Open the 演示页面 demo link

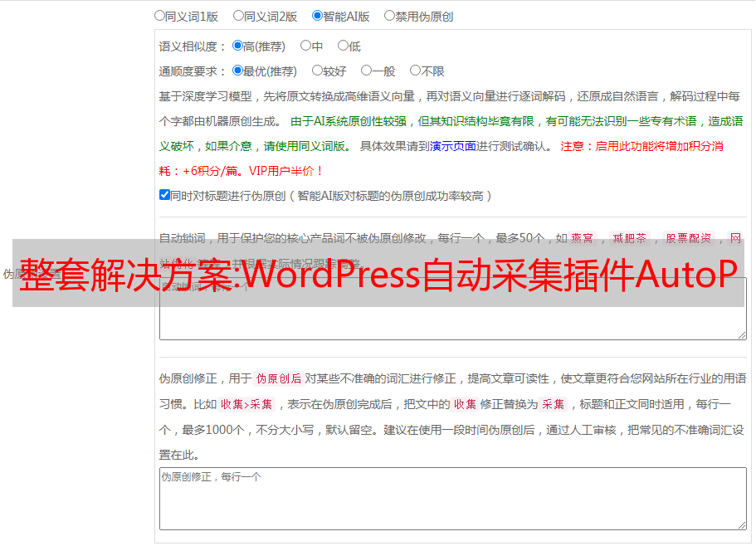click(452, 146)
